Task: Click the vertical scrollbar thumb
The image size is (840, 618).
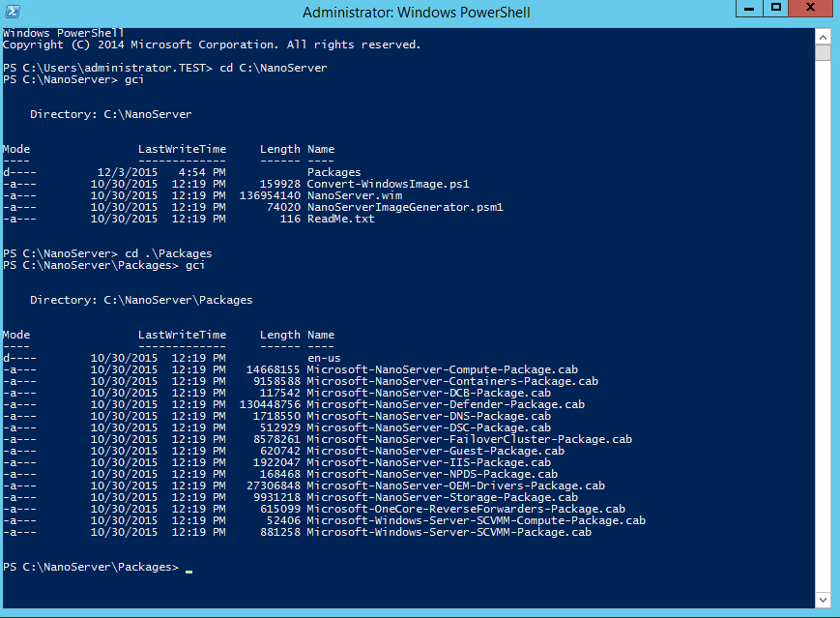Action: point(823,53)
